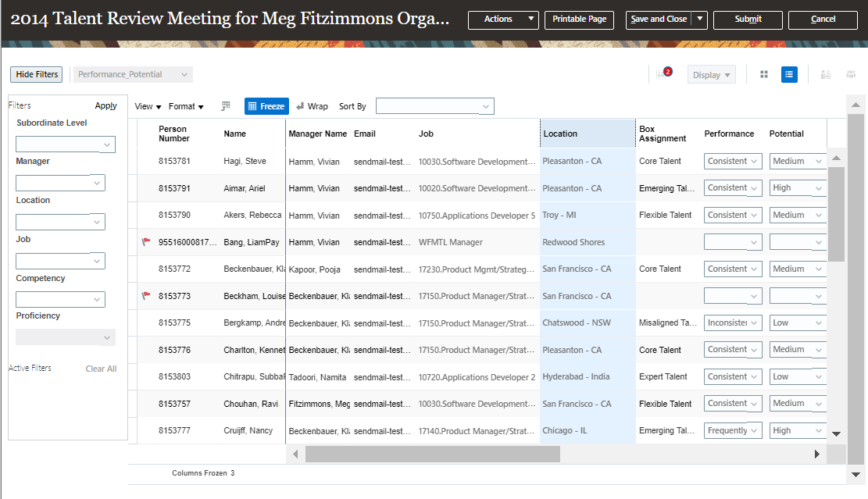Click the Submit button
The image size is (868, 499).
[x=748, y=20]
